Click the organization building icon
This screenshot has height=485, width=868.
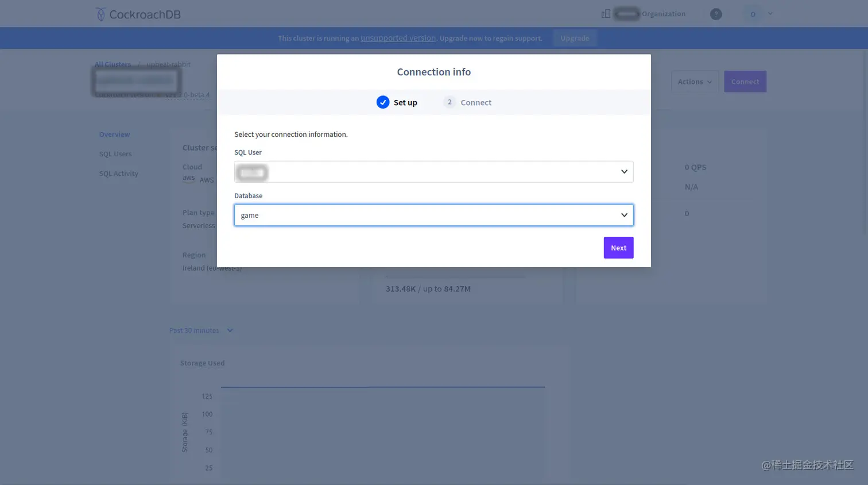pyautogui.click(x=606, y=14)
